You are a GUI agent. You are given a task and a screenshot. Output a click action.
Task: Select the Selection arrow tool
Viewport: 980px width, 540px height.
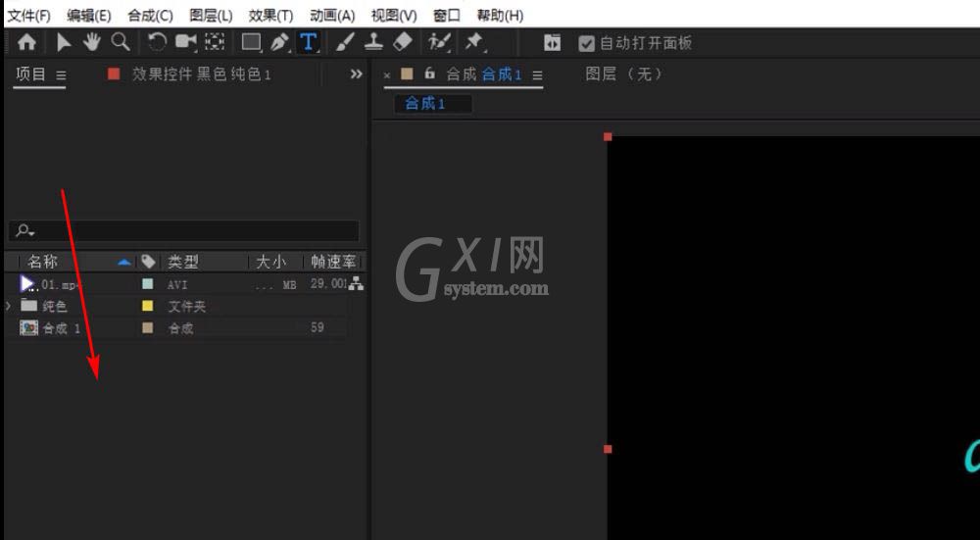pos(63,42)
